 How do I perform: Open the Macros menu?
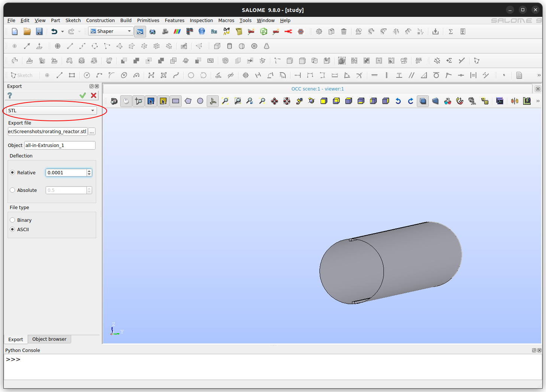(226, 21)
